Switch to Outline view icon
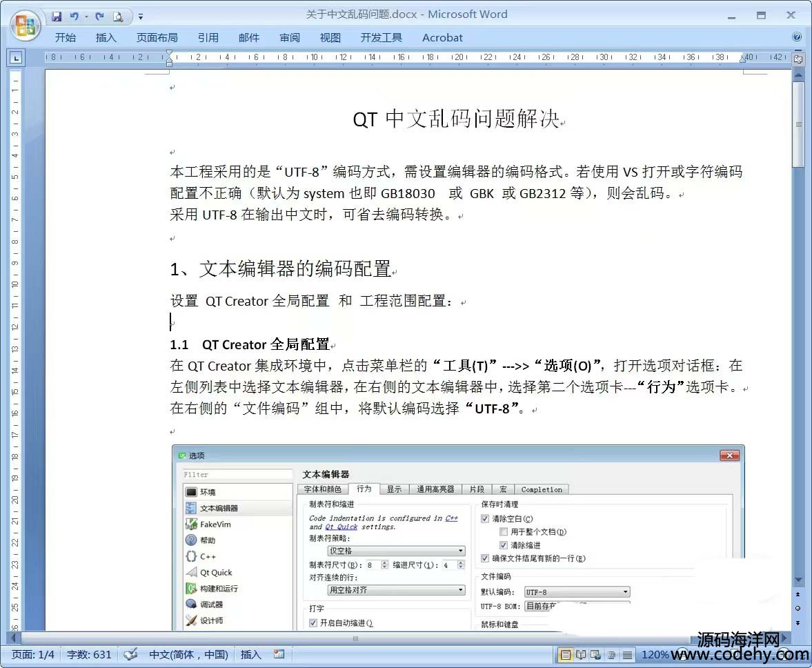Viewport: 812px width, 668px height. point(612,655)
